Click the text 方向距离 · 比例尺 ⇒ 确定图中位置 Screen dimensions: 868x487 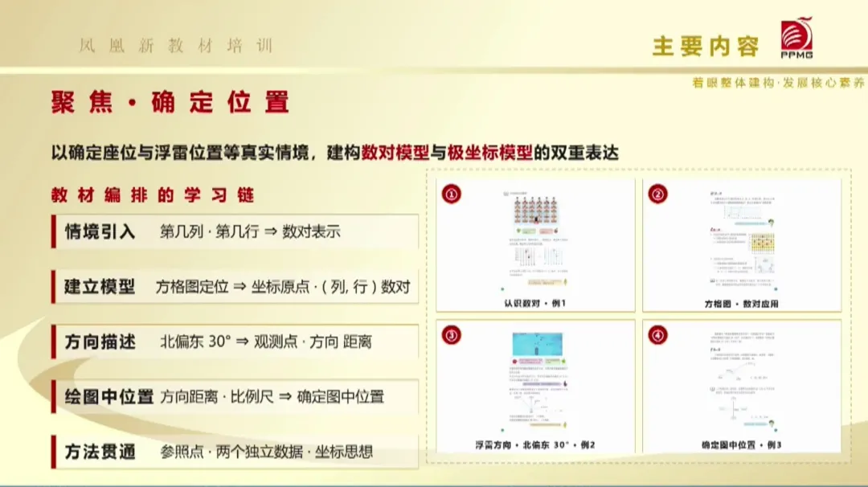[272, 396]
